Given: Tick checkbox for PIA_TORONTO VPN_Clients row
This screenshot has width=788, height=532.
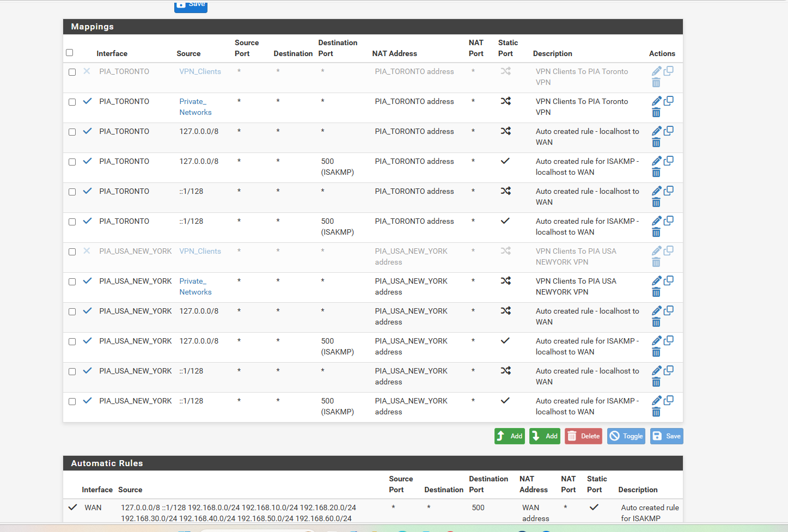Looking at the screenshot, I should (x=72, y=72).
